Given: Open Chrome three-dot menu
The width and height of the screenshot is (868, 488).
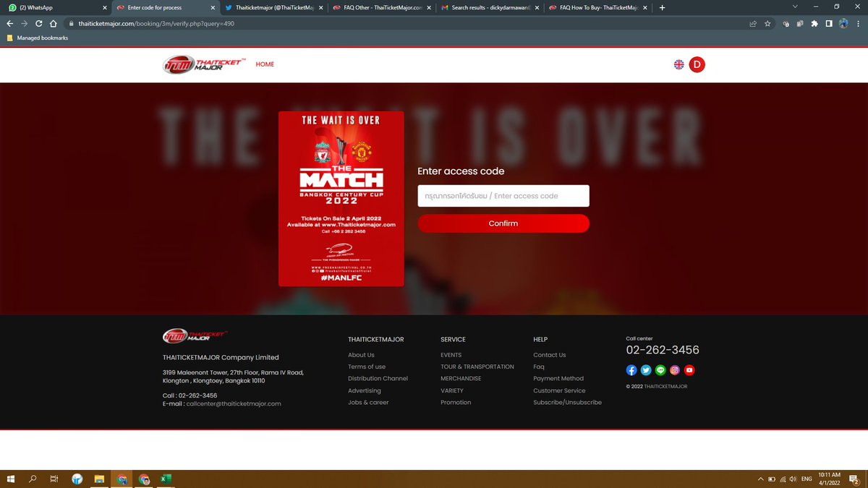Looking at the screenshot, I should pos(858,23).
